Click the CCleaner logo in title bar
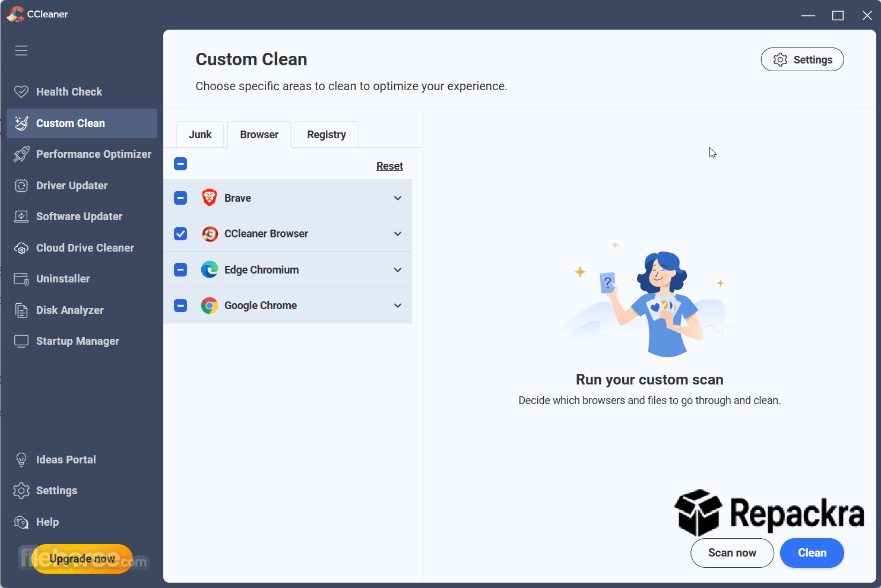The width and height of the screenshot is (881, 588). click(15, 14)
